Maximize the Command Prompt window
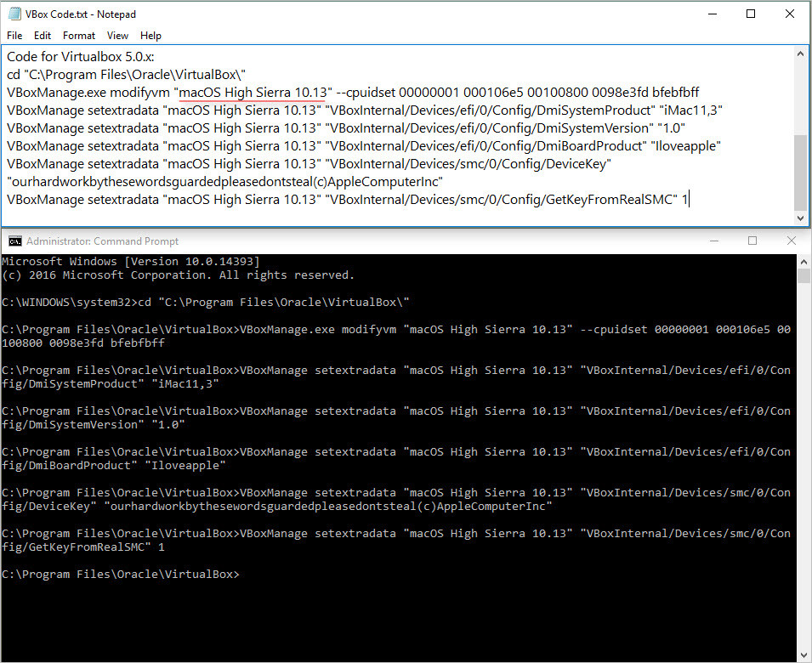This screenshot has width=812, height=663. 752,241
